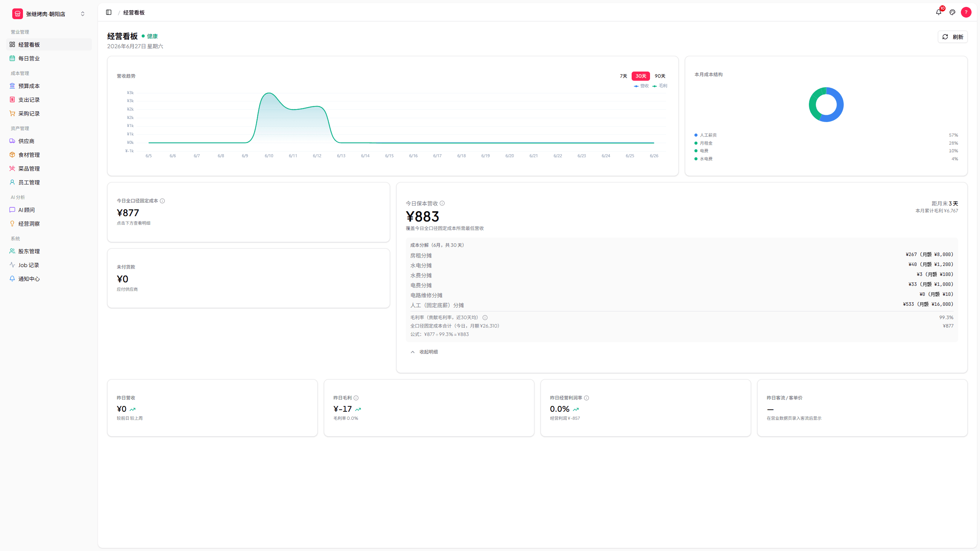Open the store switcher chevron
Viewport: 980px width, 551px height.
[x=83, y=14]
